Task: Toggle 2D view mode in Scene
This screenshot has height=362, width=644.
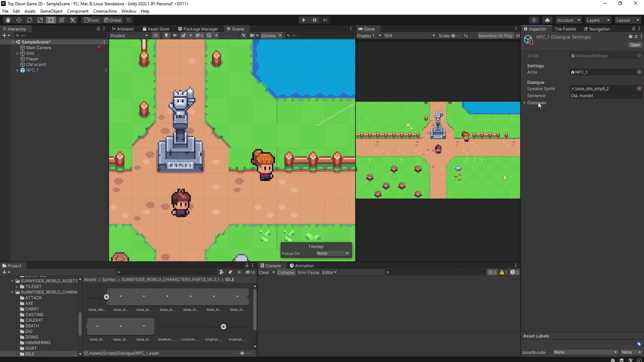Action: [156, 36]
